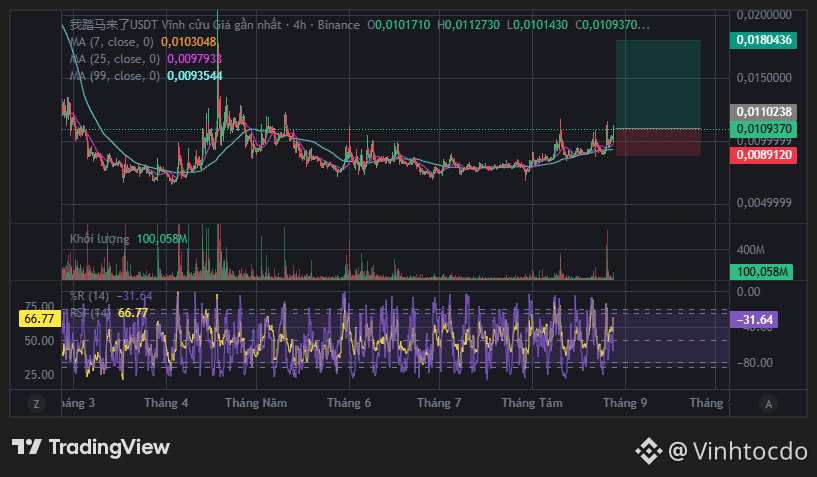Select the MA (99, close, 0) indicator legend

point(115,76)
